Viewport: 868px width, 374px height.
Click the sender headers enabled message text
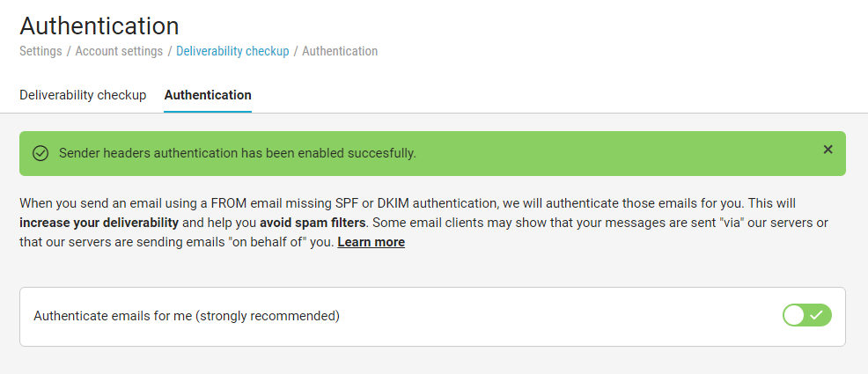(x=238, y=153)
